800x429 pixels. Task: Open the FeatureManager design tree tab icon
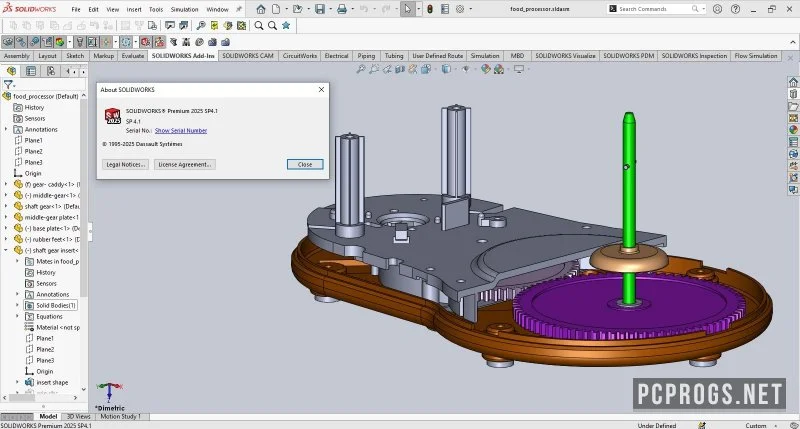(11, 71)
